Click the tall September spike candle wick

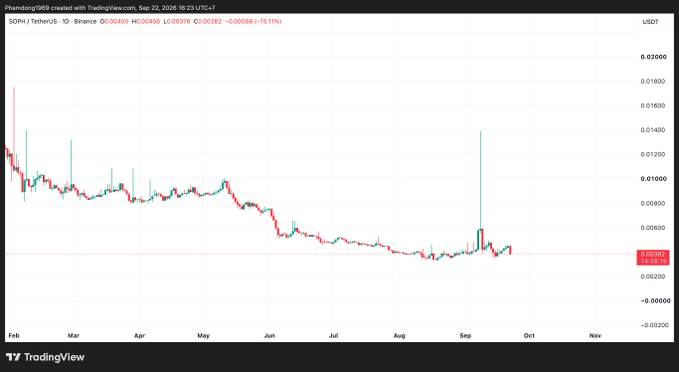click(480, 180)
